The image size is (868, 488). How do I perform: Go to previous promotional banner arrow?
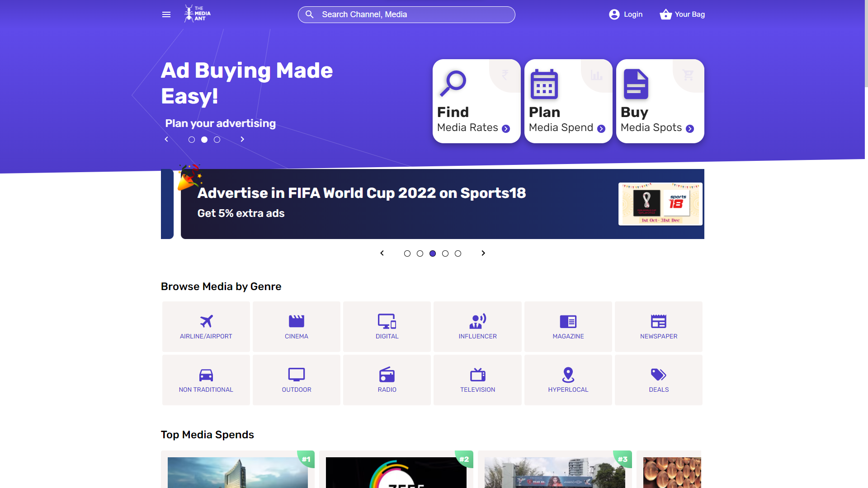coord(382,253)
